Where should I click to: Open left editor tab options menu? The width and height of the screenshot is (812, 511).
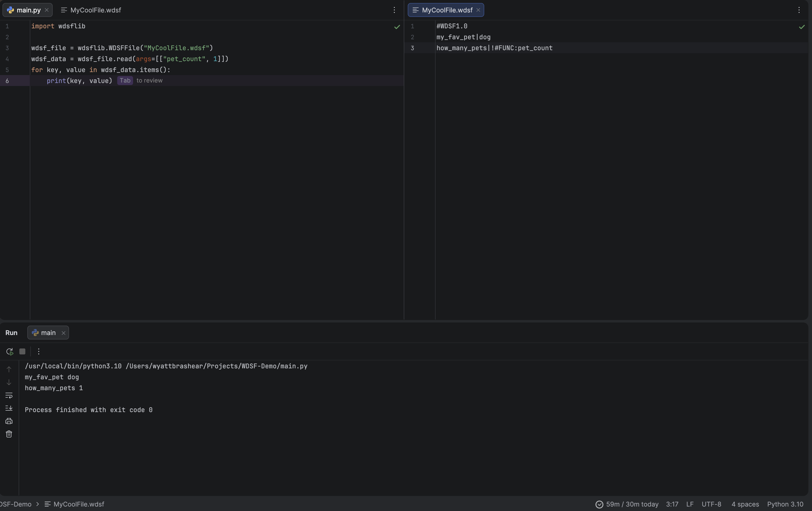coord(394,10)
